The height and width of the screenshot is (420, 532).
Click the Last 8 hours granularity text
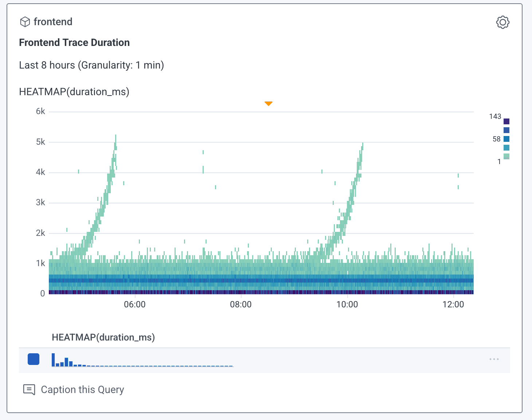pos(91,65)
